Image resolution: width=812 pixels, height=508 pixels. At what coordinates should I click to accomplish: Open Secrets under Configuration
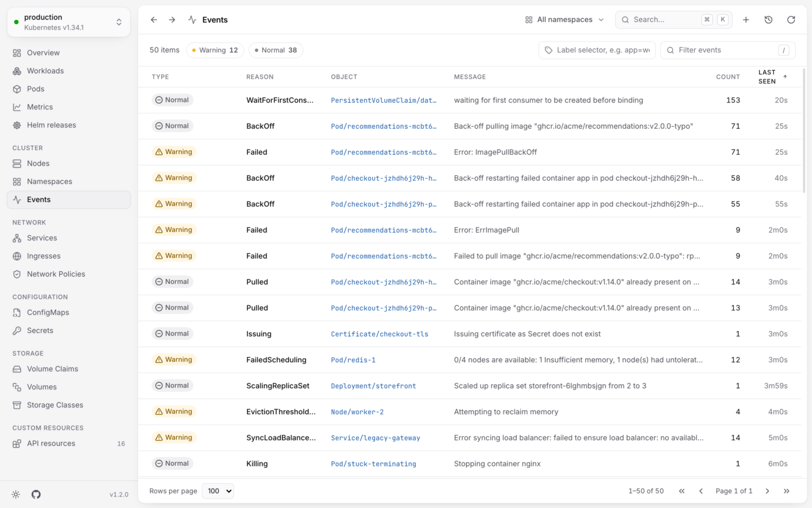tap(69, 331)
